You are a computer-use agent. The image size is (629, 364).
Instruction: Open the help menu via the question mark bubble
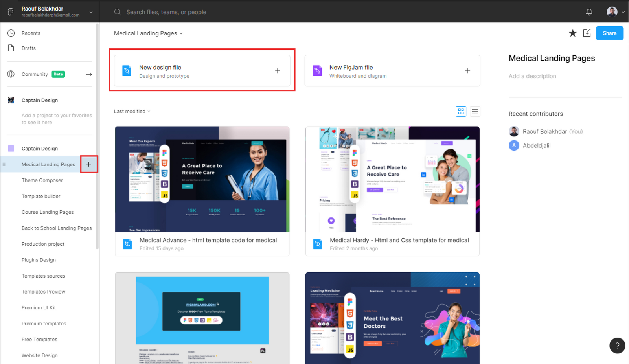[617, 346]
